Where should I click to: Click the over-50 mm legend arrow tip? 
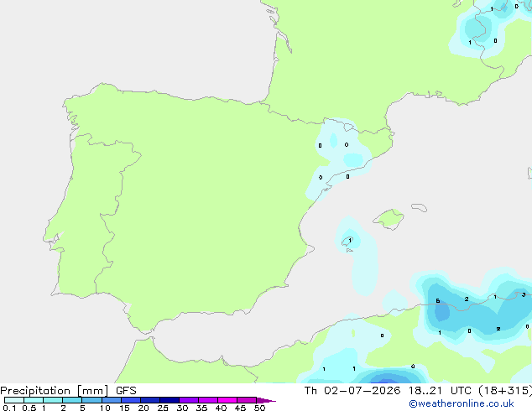click(x=266, y=400)
